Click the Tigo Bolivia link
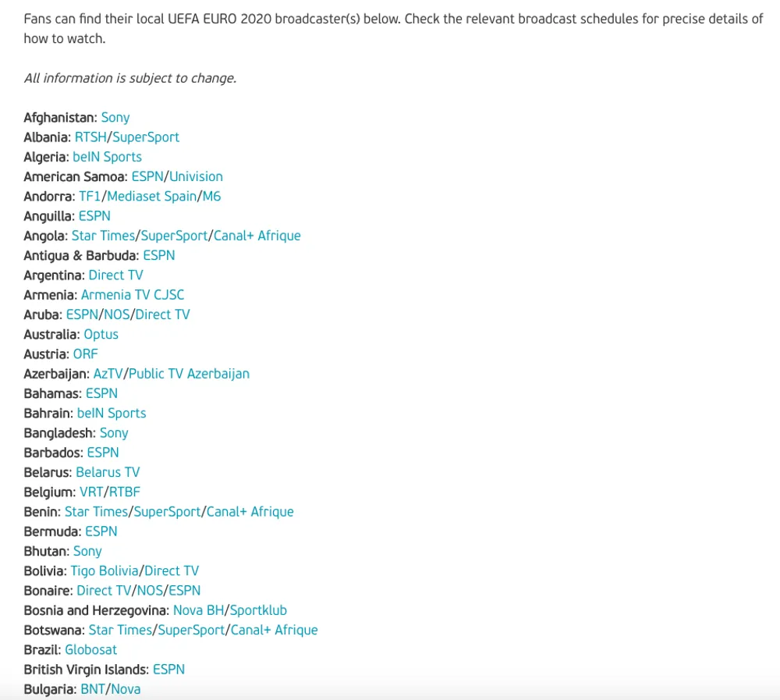780x700 pixels. coord(105,571)
